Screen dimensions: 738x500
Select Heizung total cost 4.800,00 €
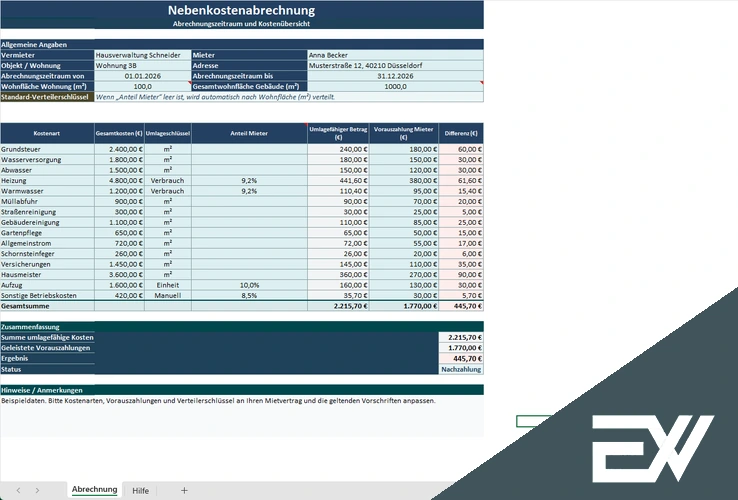click(x=119, y=180)
